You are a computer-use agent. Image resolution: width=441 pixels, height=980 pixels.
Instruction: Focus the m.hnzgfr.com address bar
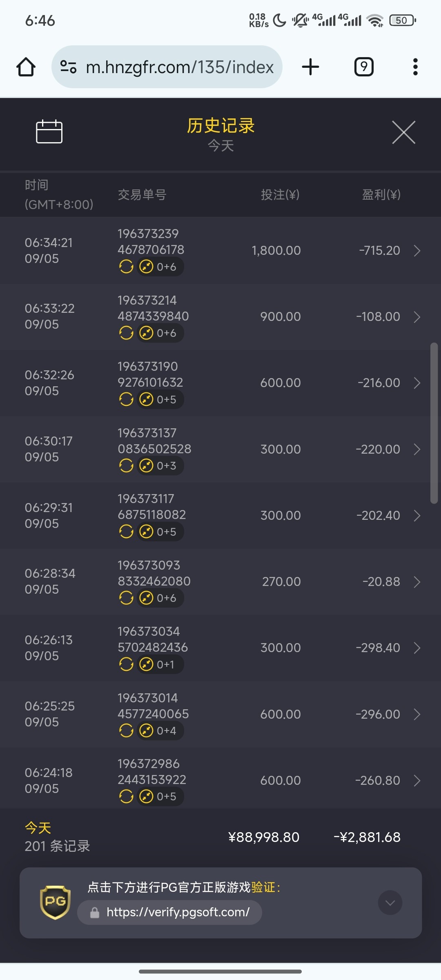tap(180, 67)
